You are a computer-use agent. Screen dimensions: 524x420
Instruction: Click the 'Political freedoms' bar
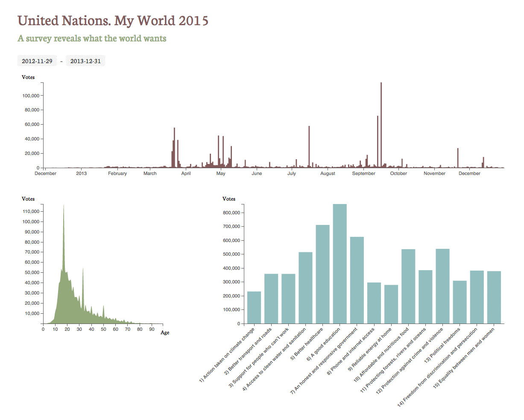pos(460,302)
